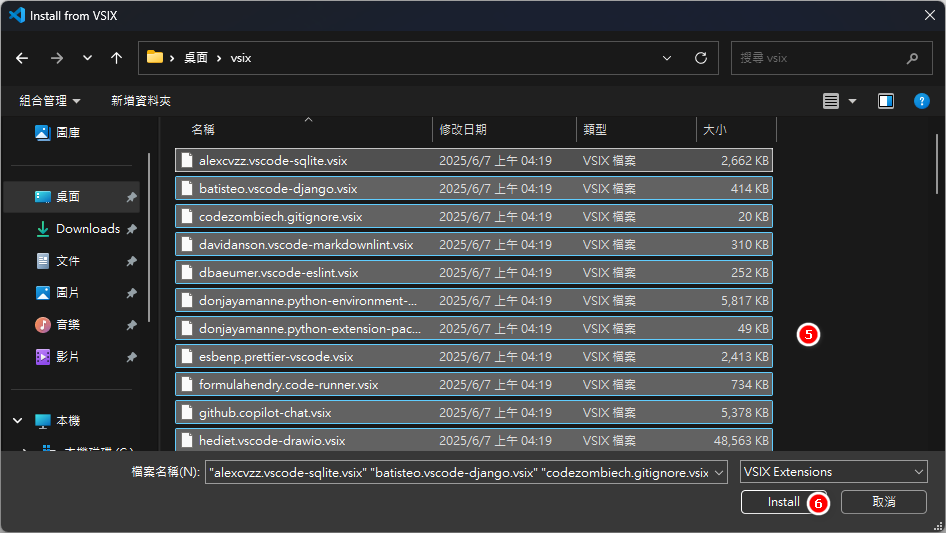The image size is (946, 533).
Task: Click the file list vertical scrollbar
Action: [x=936, y=164]
